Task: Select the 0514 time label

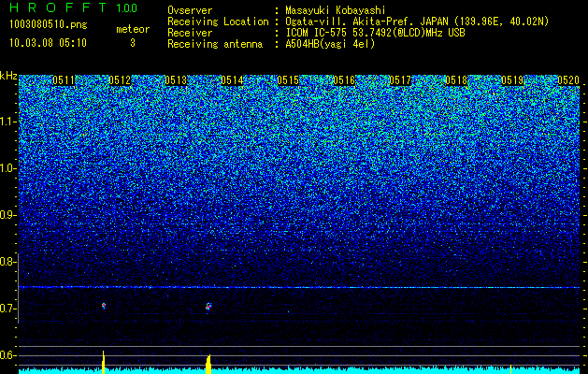Action: click(232, 80)
